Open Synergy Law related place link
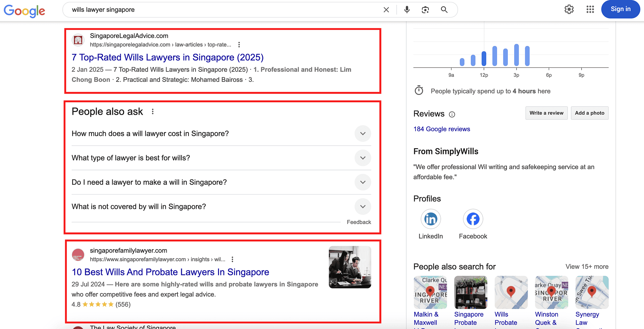644x329 pixels. pyautogui.click(x=587, y=319)
